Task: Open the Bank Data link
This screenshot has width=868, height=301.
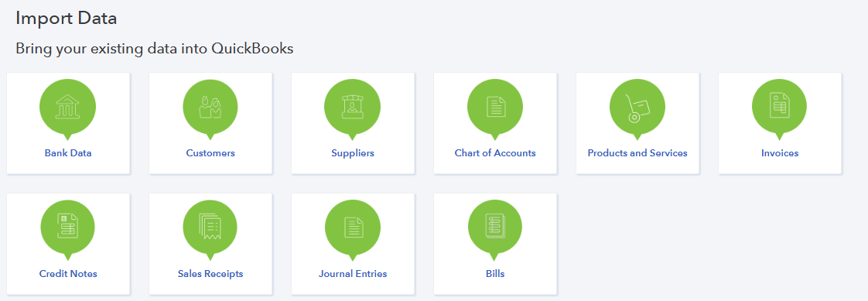Action: (68, 153)
